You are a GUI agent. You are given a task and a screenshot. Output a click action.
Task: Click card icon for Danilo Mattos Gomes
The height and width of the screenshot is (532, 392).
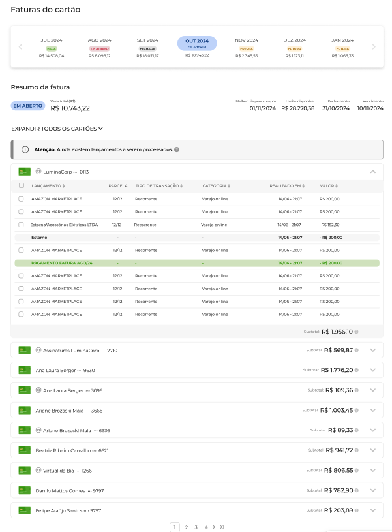point(25,490)
